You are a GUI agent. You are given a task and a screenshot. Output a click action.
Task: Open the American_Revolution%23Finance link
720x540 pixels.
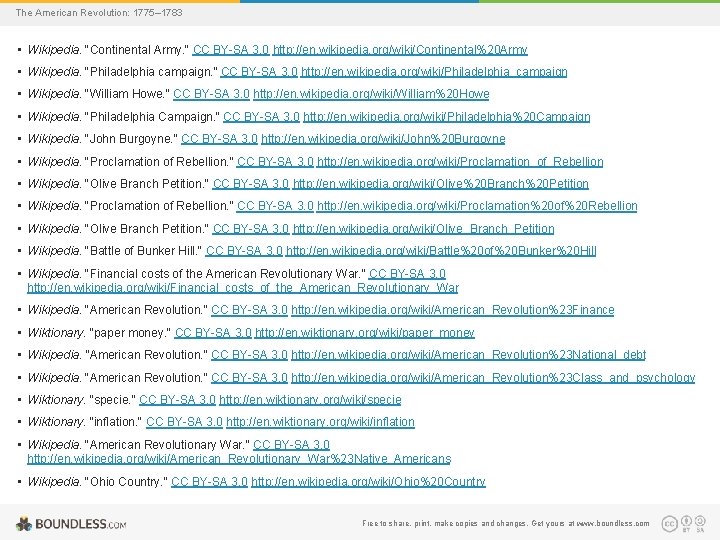click(x=452, y=310)
